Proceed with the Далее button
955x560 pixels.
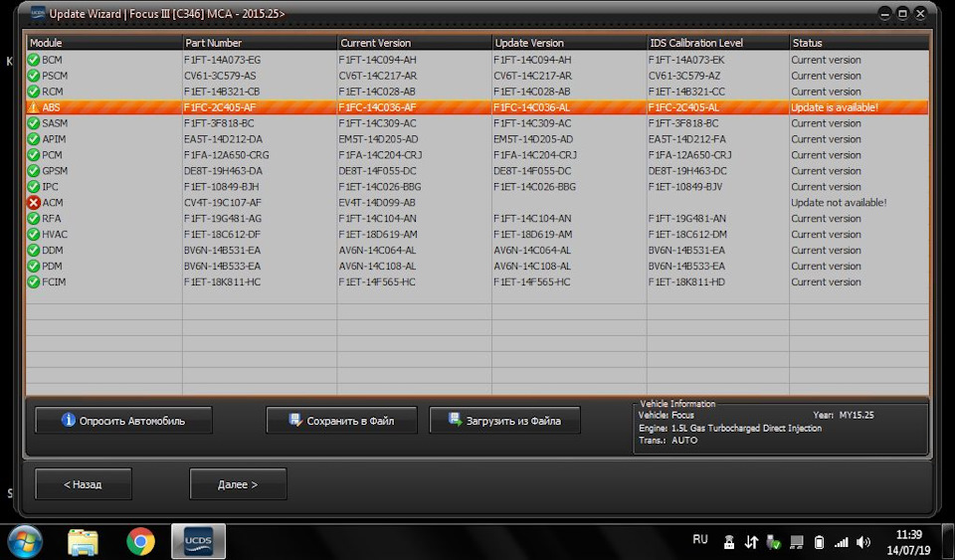tap(238, 484)
